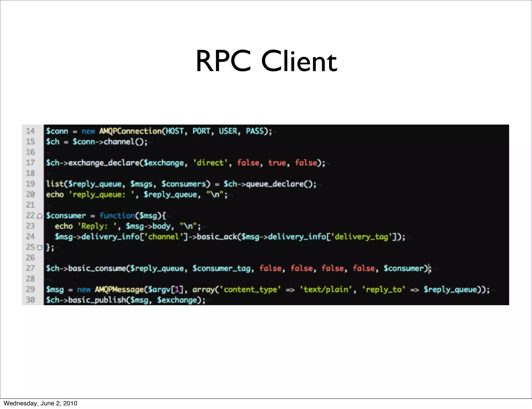Click 'basic_ack' on line 24

(217, 237)
